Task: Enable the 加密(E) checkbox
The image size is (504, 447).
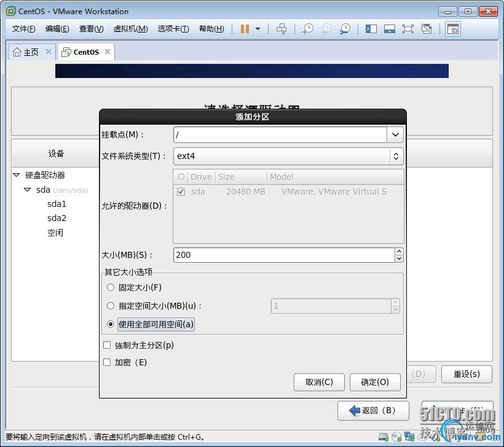Action: (107, 362)
